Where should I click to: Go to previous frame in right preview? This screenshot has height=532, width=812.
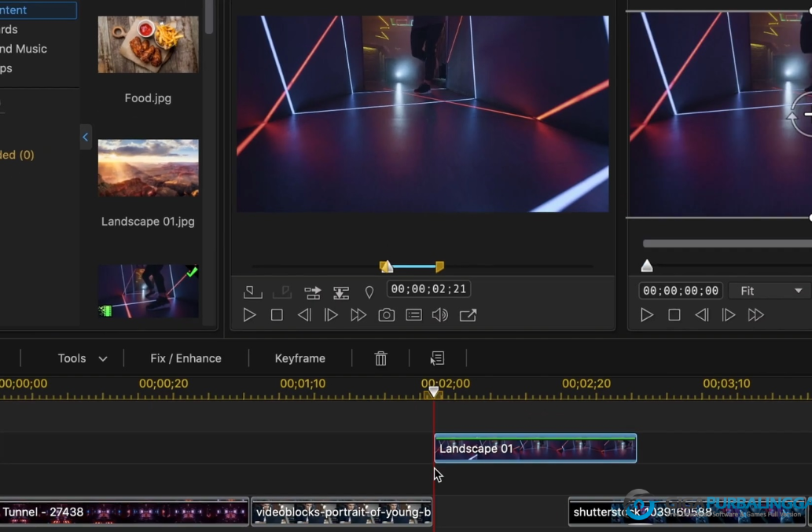coord(702,314)
